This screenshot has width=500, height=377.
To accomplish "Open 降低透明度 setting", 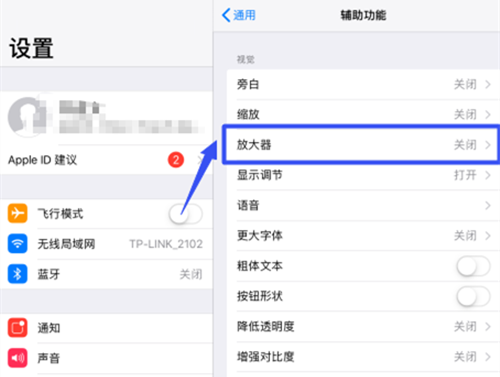I will [363, 327].
